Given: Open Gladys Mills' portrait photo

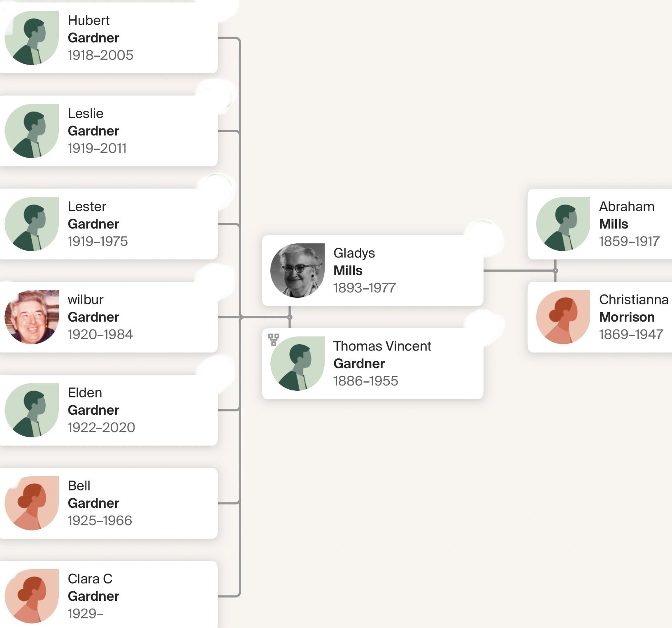Looking at the screenshot, I should 297,271.
